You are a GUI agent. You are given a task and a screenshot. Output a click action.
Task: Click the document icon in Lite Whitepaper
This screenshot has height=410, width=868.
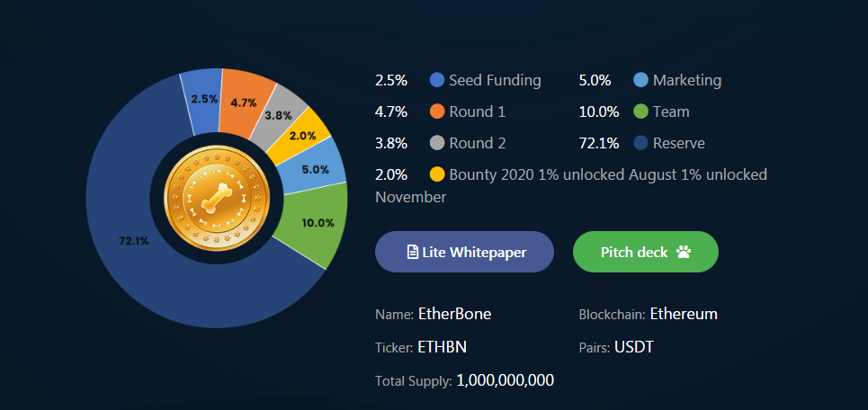pos(412,253)
